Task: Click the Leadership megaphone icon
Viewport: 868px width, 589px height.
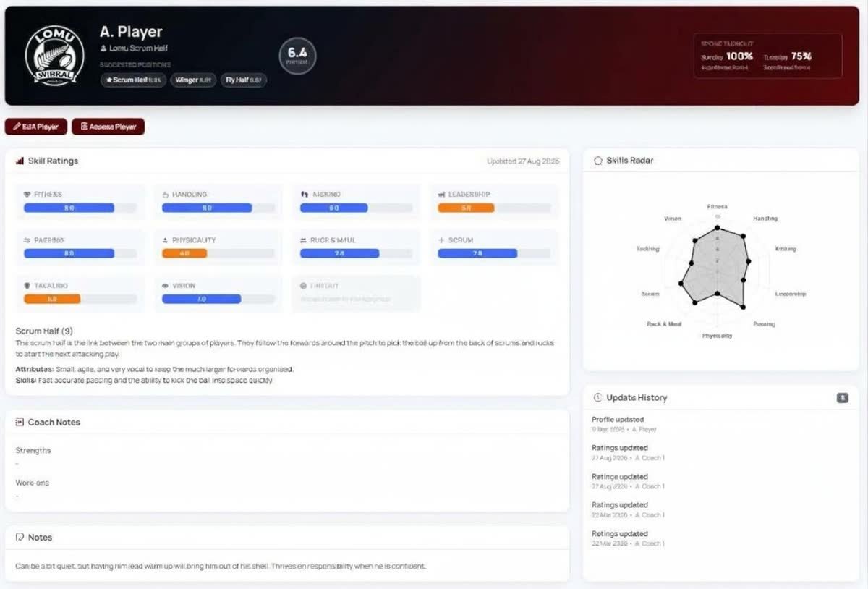Action: coord(442,195)
